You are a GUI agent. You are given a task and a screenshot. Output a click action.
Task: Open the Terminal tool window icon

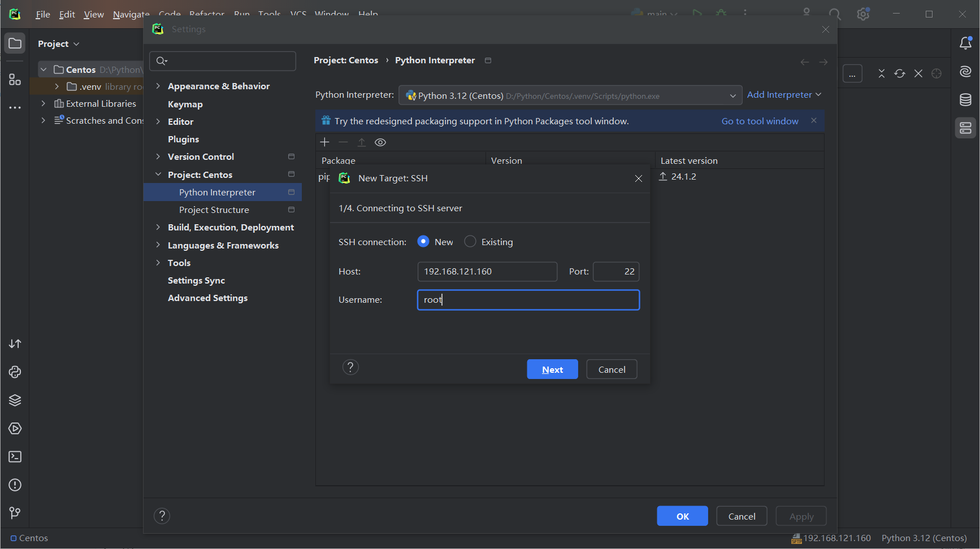point(15,457)
